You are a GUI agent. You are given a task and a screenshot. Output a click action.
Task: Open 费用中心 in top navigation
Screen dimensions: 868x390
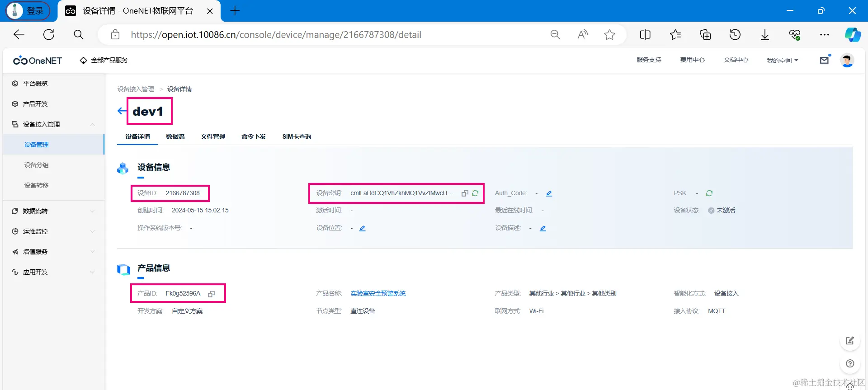click(692, 60)
